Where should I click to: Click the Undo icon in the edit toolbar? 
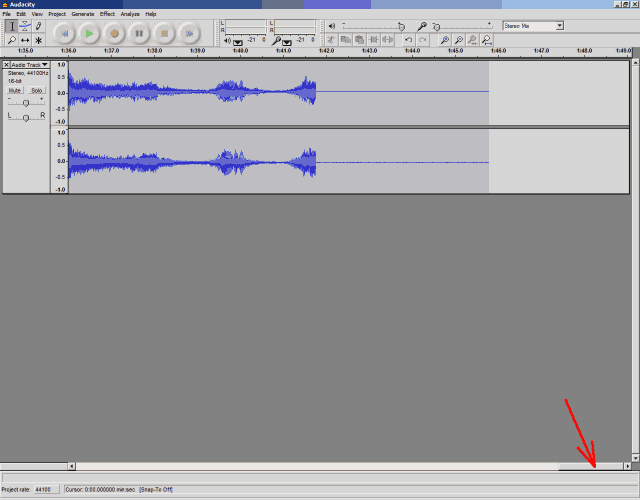pos(408,41)
